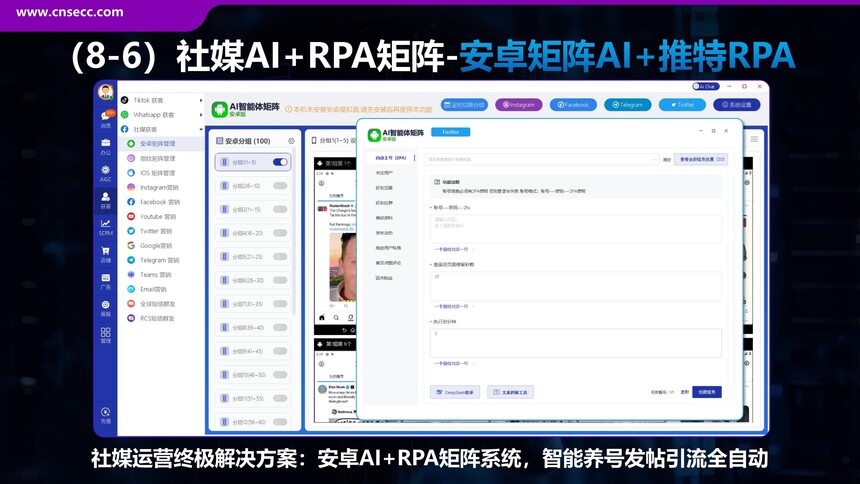Image resolution: width=860 pixels, height=484 pixels.
Task: Open Telegram 营销 in the menu
Action: coord(159,260)
